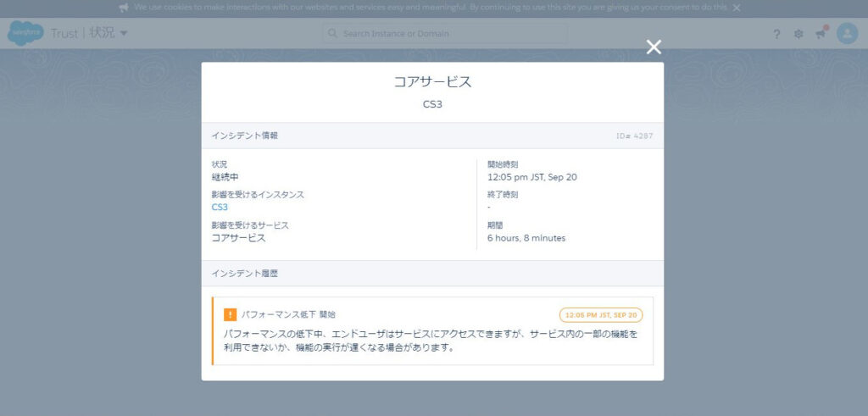This screenshot has height=416, width=868.
Task: Click the announcements megaphone icon in header
Action: [x=820, y=34]
